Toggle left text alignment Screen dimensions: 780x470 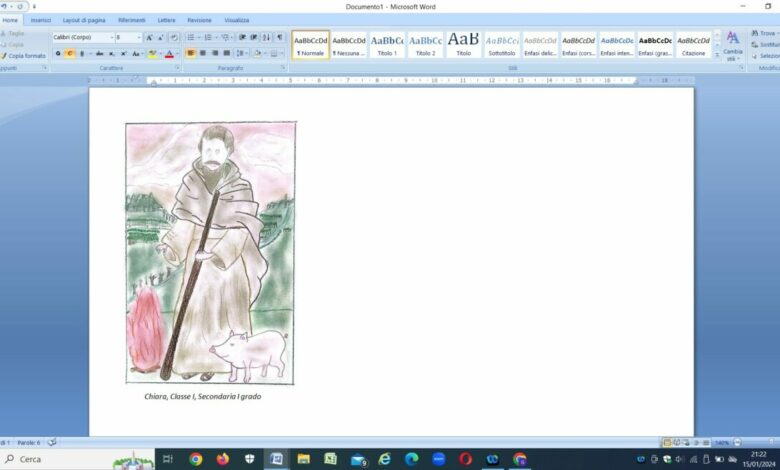pos(190,53)
